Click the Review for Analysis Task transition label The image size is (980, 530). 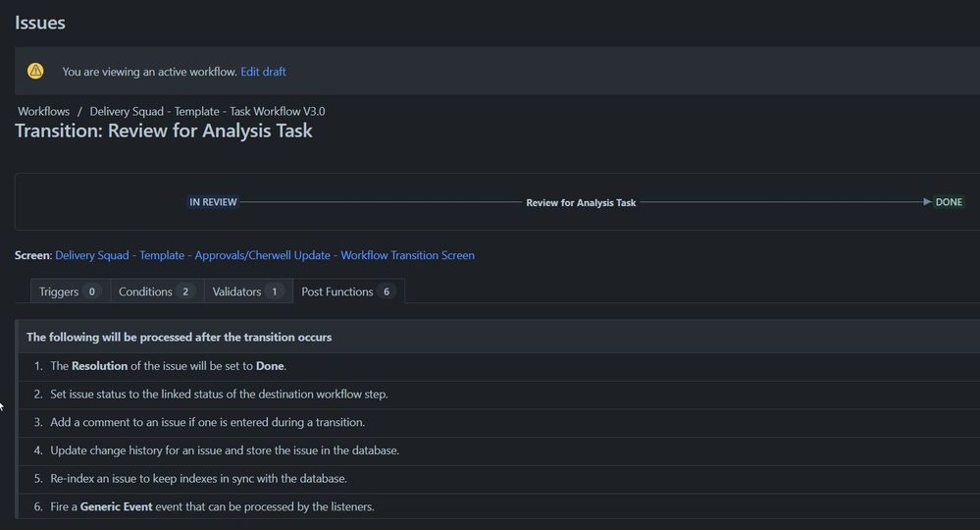pyautogui.click(x=581, y=202)
